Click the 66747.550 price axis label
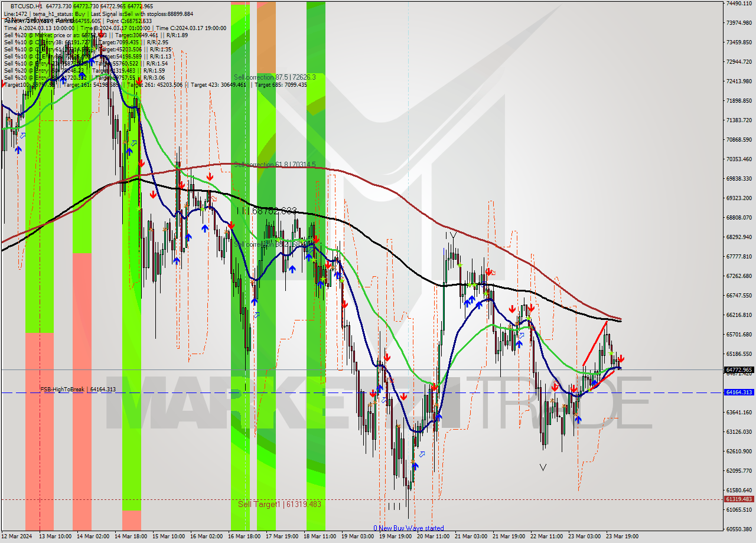756x543 pixels. 739,295
